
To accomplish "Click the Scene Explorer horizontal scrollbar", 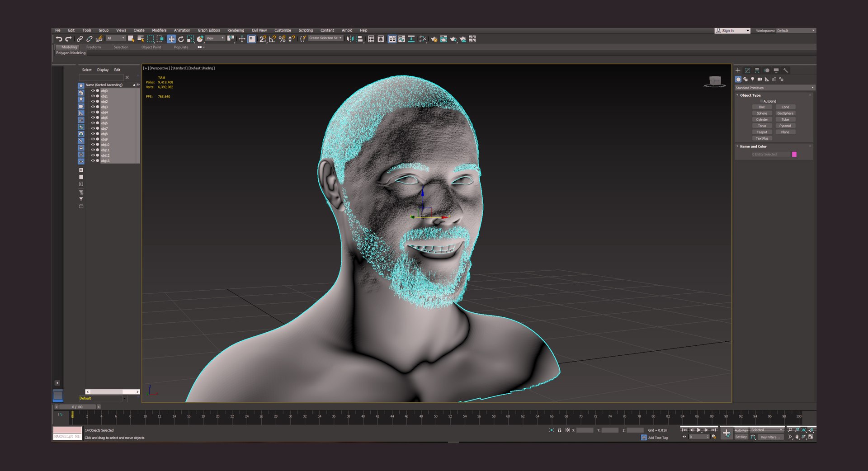I will [x=112, y=391].
